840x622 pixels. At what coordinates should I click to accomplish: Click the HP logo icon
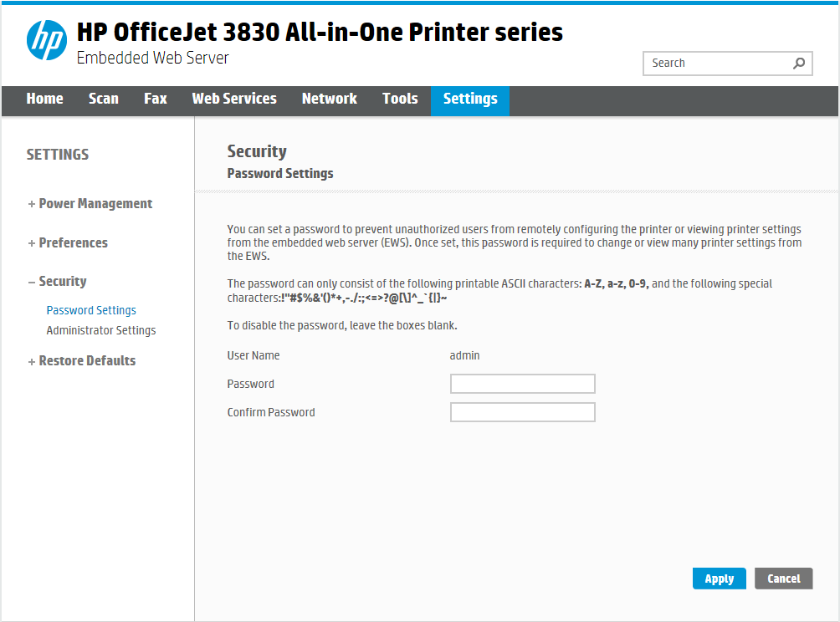click(47, 40)
